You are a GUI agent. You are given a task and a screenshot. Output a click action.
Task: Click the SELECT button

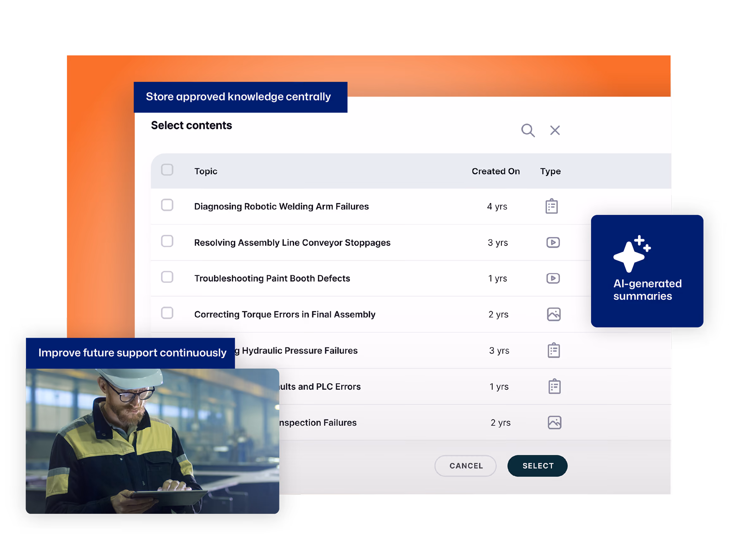[x=537, y=466]
